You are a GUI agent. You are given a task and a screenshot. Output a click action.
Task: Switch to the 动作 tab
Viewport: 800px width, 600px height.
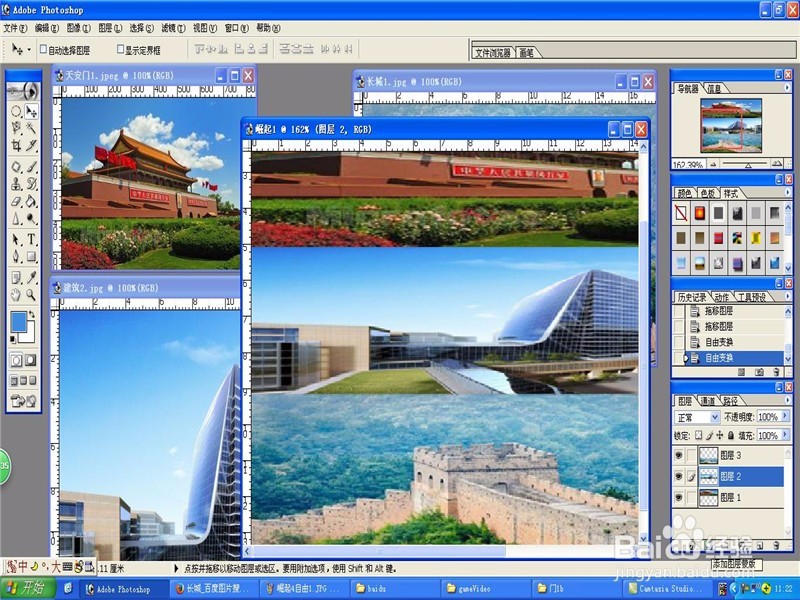(721, 297)
